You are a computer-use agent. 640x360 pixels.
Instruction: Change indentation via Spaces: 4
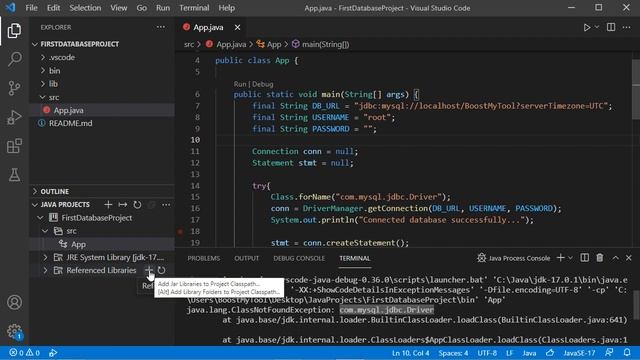click(453, 353)
